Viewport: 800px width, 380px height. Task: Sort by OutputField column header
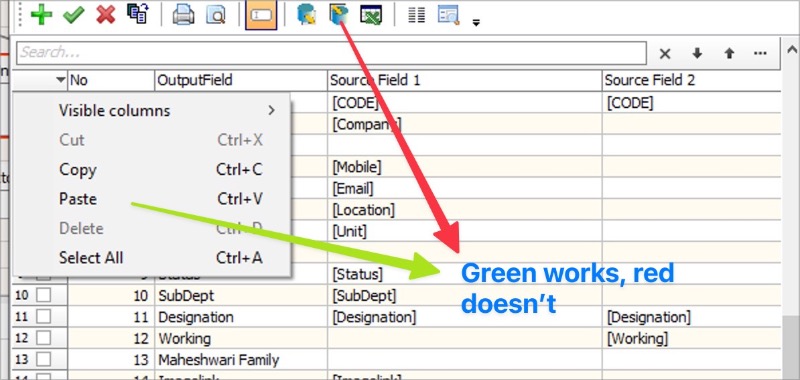click(x=241, y=80)
